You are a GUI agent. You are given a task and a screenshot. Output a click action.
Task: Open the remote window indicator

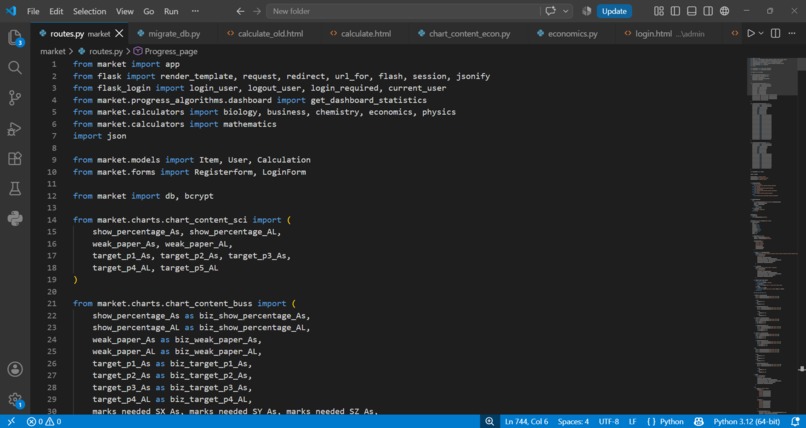[11, 421]
